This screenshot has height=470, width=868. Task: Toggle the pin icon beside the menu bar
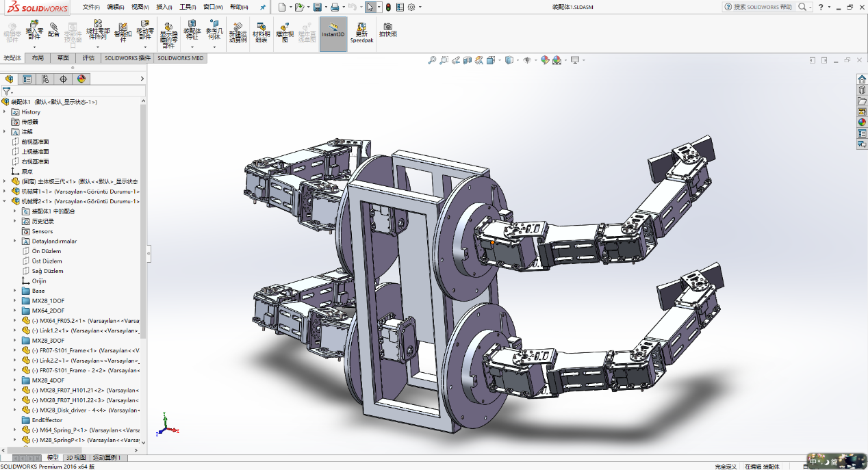[262, 7]
